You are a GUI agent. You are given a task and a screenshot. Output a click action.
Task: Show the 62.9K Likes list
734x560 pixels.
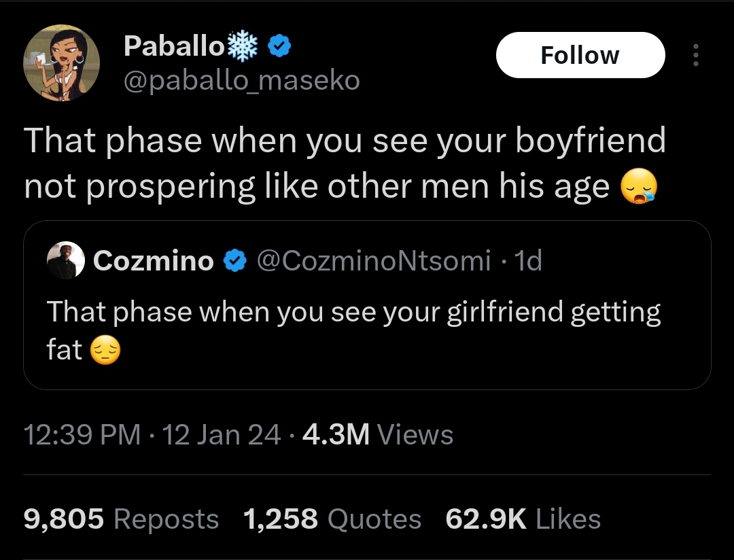tap(523, 519)
